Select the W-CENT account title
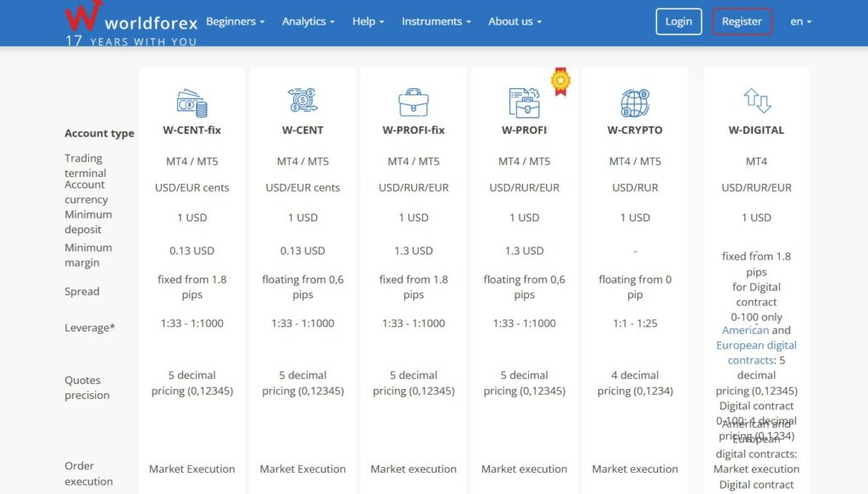 coord(303,130)
